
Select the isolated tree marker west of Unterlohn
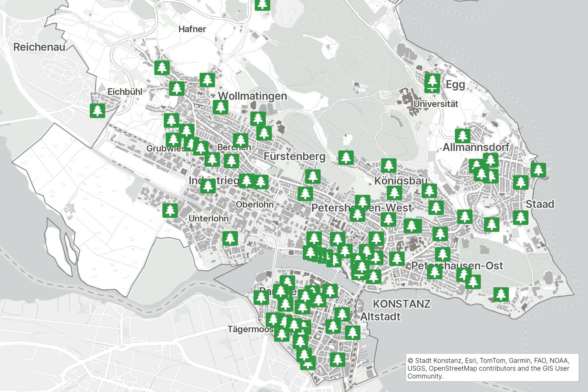click(x=170, y=211)
